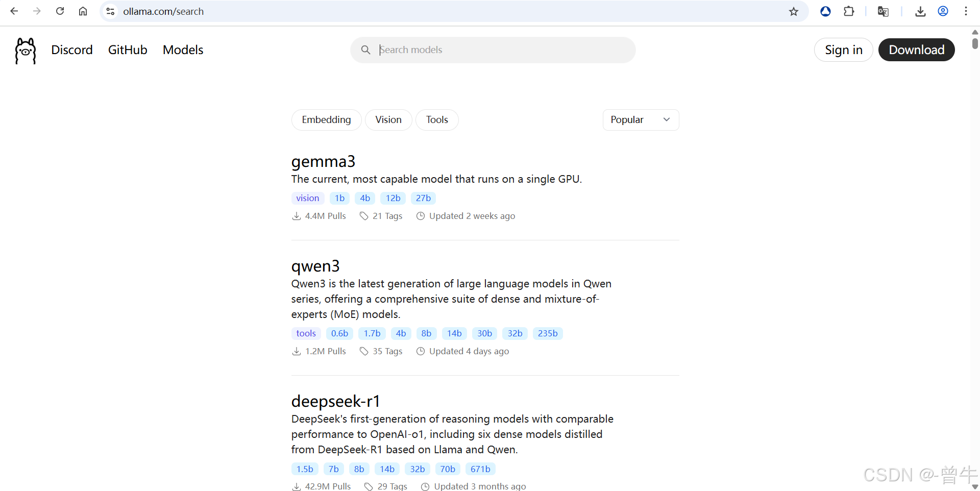Screen dimensions: 980x491
Task: Open the GitHub link
Action: tap(128, 50)
